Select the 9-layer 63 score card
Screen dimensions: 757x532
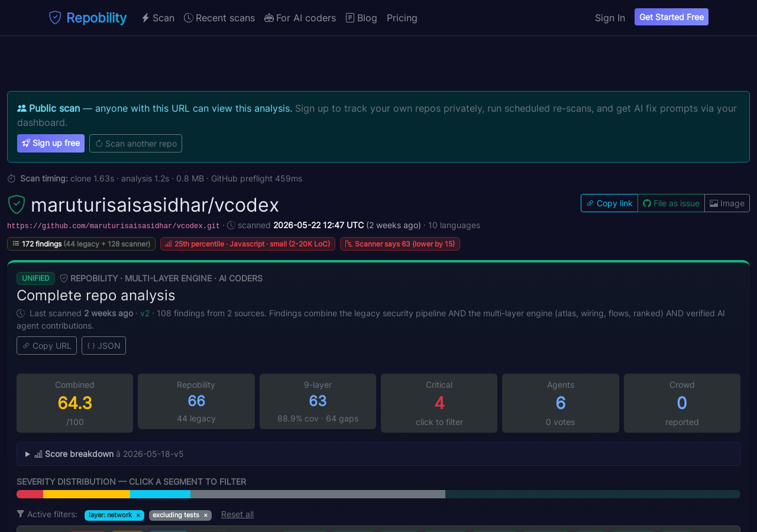(318, 401)
